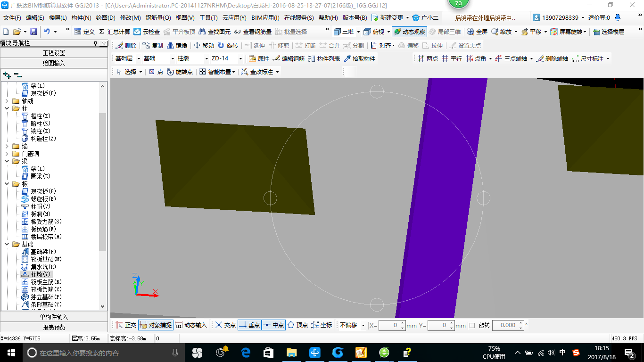Open the 三维 view dropdown arrow
The width and height of the screenshot is (644, 362).
click(x=358, y=32)
